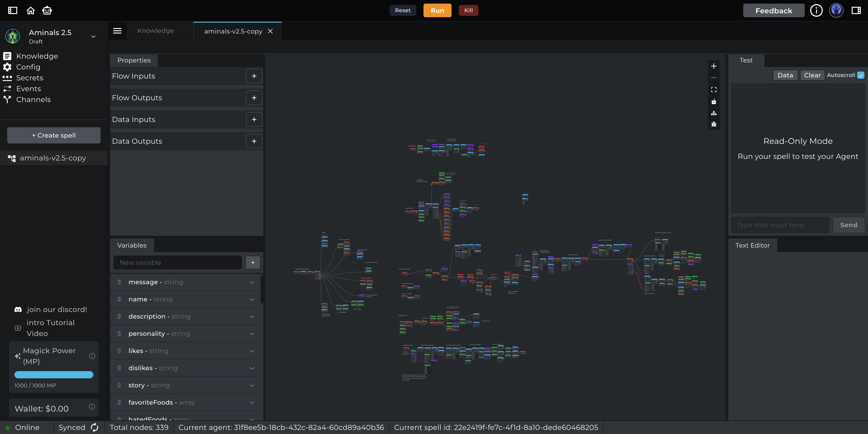
Task: Click the Create spell button
Action: coord(54,135)
